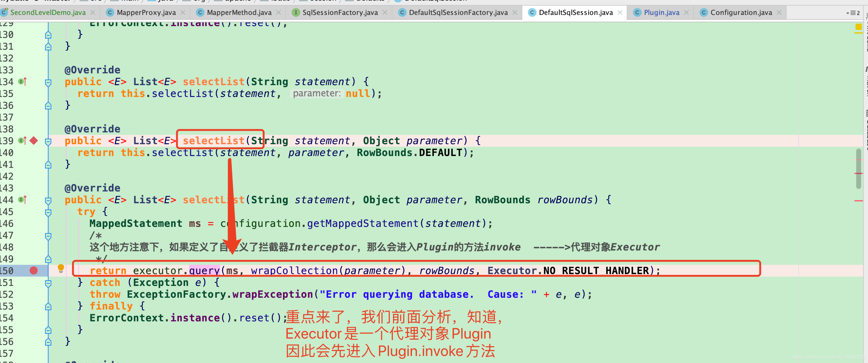Open the MapperMethod.java tab
Viewport: 868px width, 363px height.
239,13
